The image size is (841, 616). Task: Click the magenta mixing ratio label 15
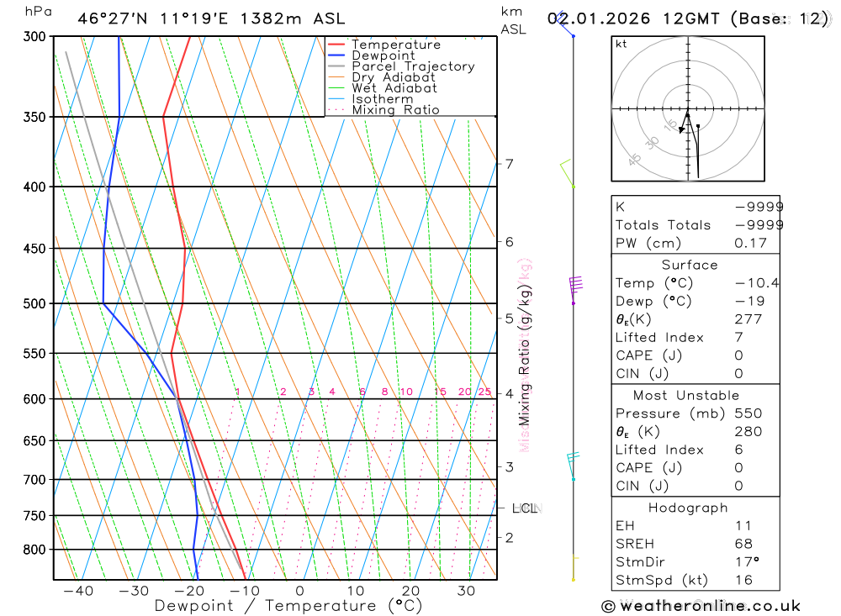pyautogui.click(x=441, y=392)
